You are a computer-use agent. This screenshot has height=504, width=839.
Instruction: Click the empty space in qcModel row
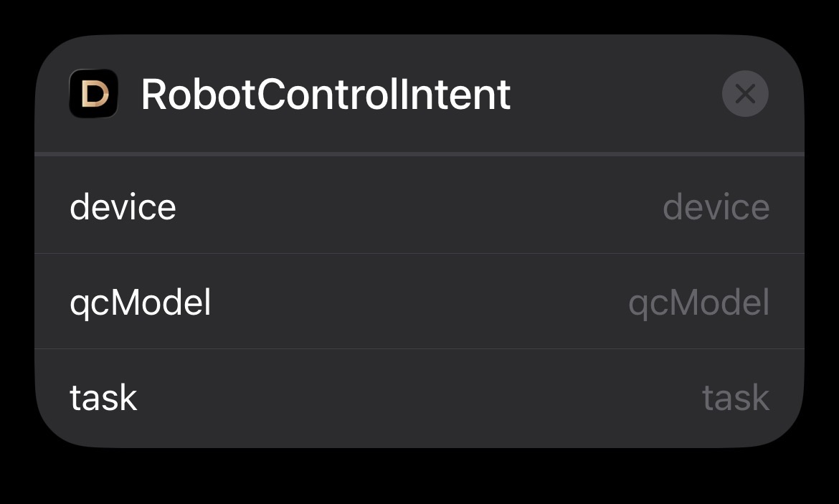pyautogui.click(x=419, y=302)
